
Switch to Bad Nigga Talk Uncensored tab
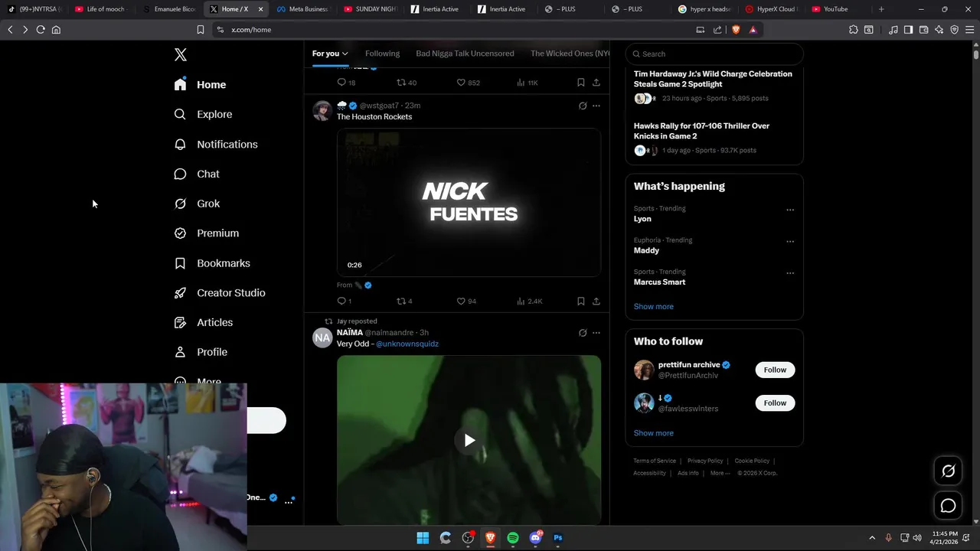coord(465,54)
